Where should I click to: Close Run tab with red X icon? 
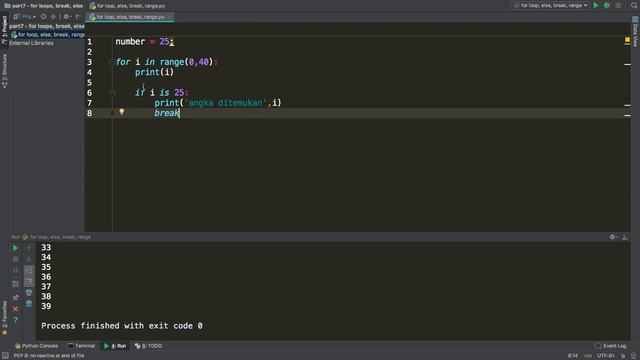tap(16, 309)
